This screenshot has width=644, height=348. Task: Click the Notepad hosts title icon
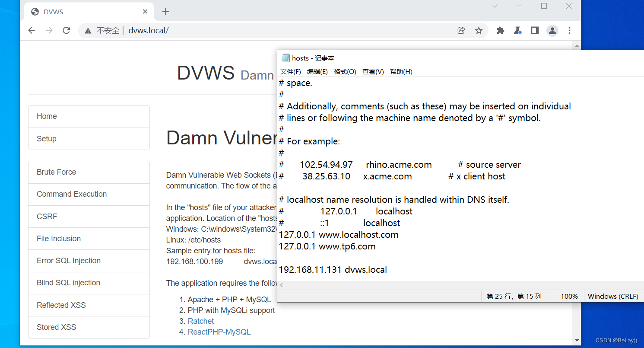pos(286,58)
